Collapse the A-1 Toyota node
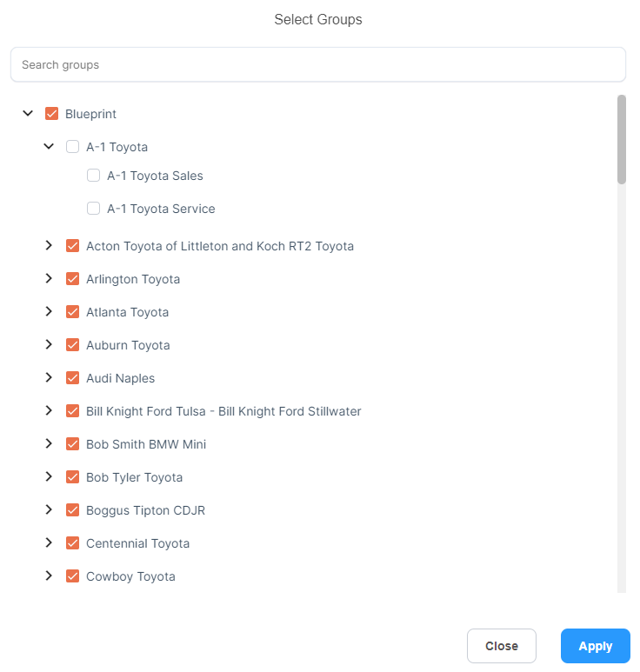640x672 pixels. coord(49,147)
